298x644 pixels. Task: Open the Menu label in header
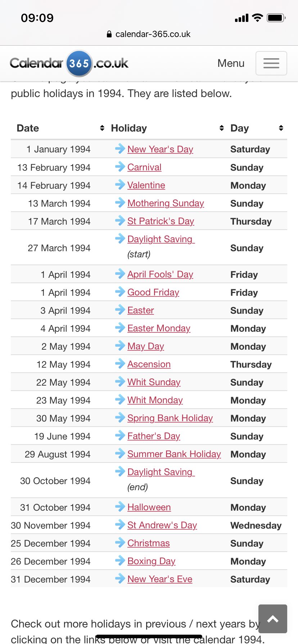coord(231,63)
